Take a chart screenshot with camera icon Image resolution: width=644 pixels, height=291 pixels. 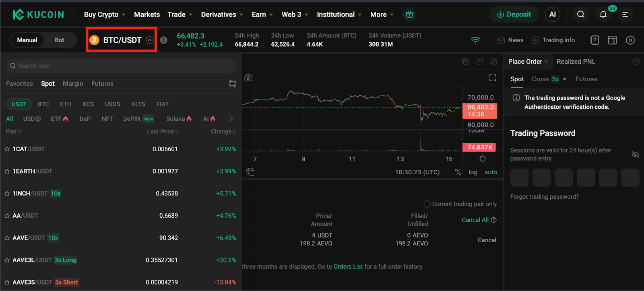(x=248, y=78)
